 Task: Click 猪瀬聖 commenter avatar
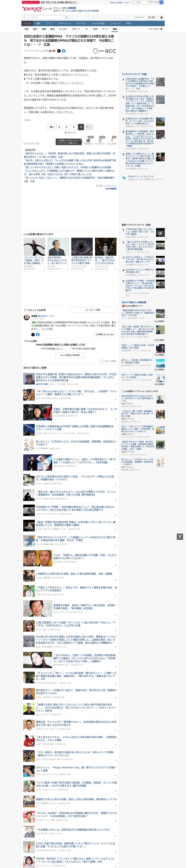[26, 317]
